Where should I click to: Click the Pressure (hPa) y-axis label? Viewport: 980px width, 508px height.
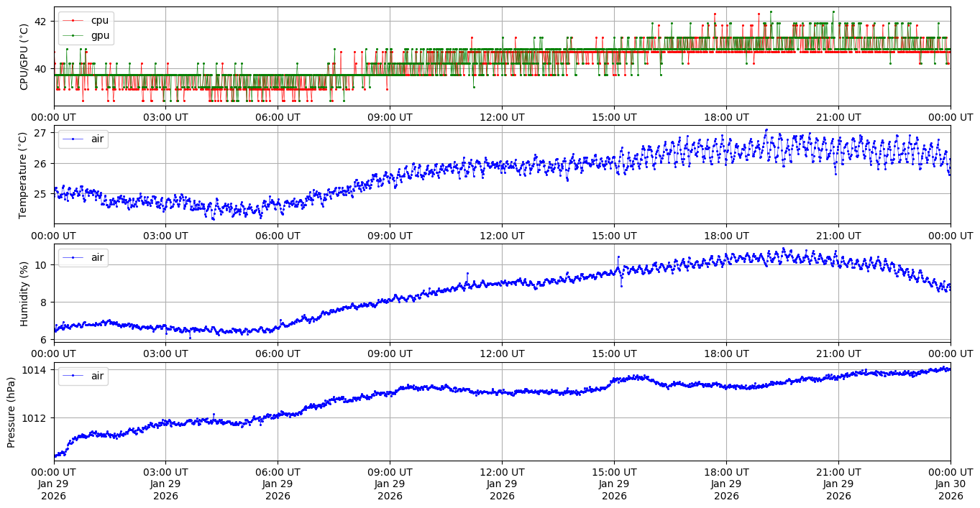click(12, 412)
